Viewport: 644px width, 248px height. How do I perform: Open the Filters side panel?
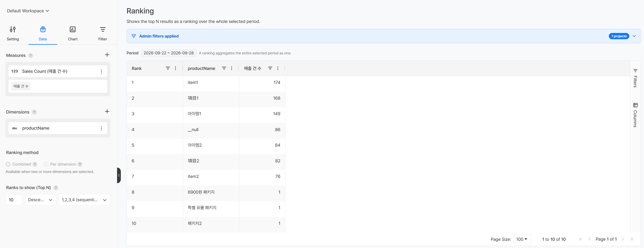(635, 78)
